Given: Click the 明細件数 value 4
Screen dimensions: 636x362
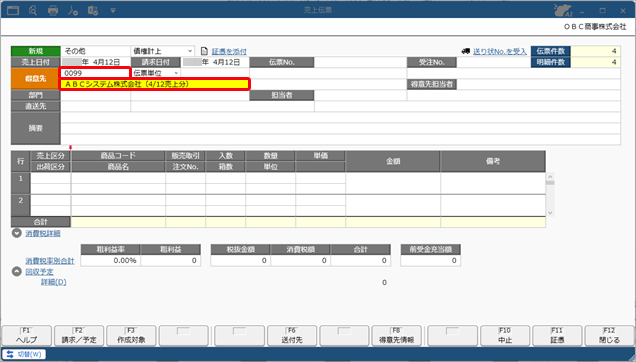Looking at the screenshot, I should point(595,62).
